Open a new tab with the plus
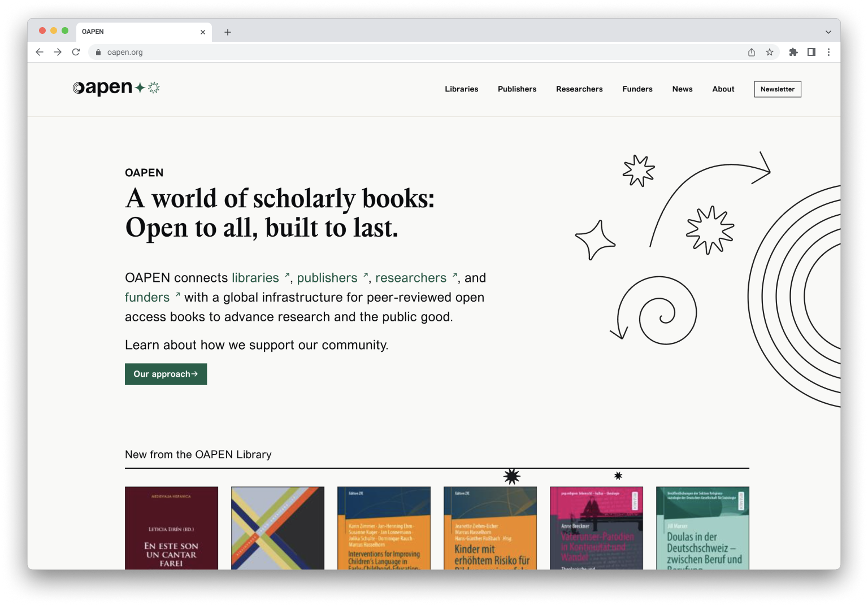868x606 pixels. tap(227, 32)
